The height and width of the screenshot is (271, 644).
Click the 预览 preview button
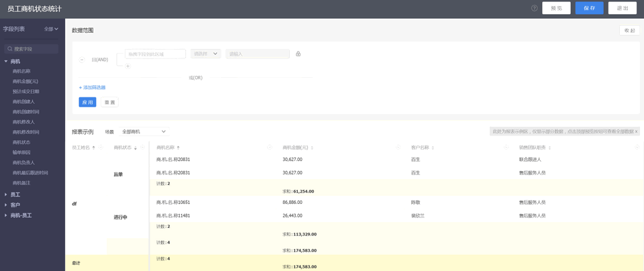(x=556, y=8)
